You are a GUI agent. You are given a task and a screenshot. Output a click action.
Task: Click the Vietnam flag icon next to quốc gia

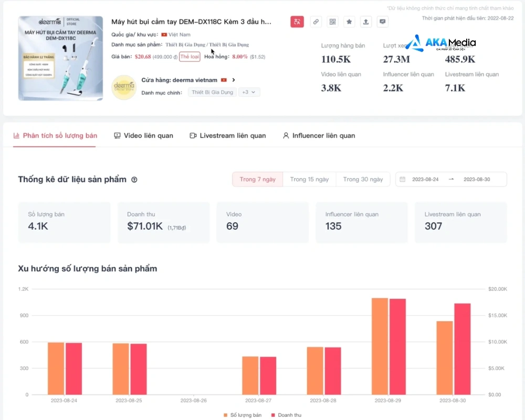tap(164, 34)
